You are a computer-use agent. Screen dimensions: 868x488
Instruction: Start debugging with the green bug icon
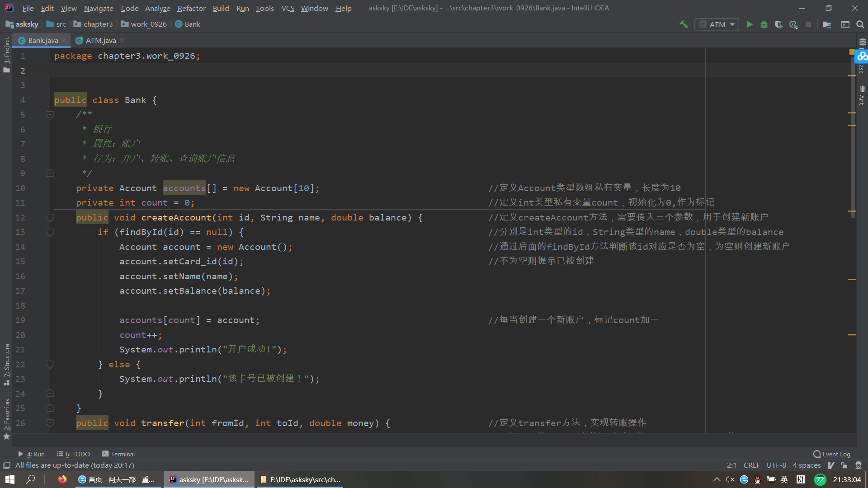(764, 24)
